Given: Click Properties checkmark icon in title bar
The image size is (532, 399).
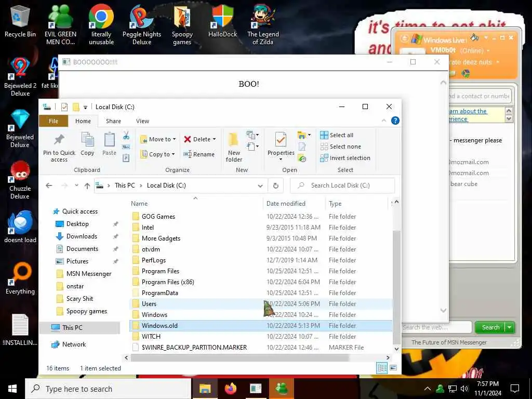Looking at the screenshot, I should tap(64, 107).
